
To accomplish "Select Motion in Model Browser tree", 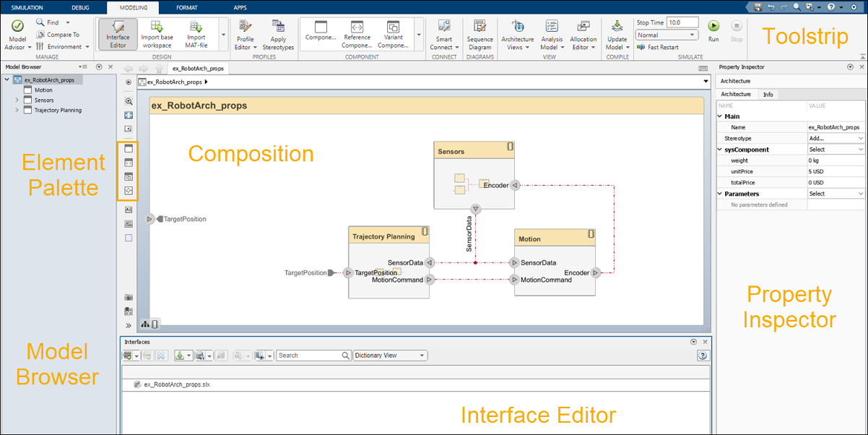I will point(43,90).
